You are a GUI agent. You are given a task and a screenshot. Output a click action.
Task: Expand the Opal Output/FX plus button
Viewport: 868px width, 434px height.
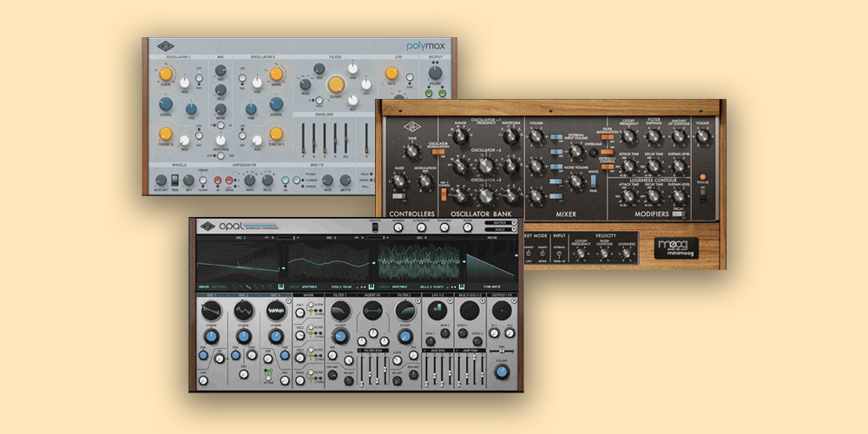click(514, 300)
